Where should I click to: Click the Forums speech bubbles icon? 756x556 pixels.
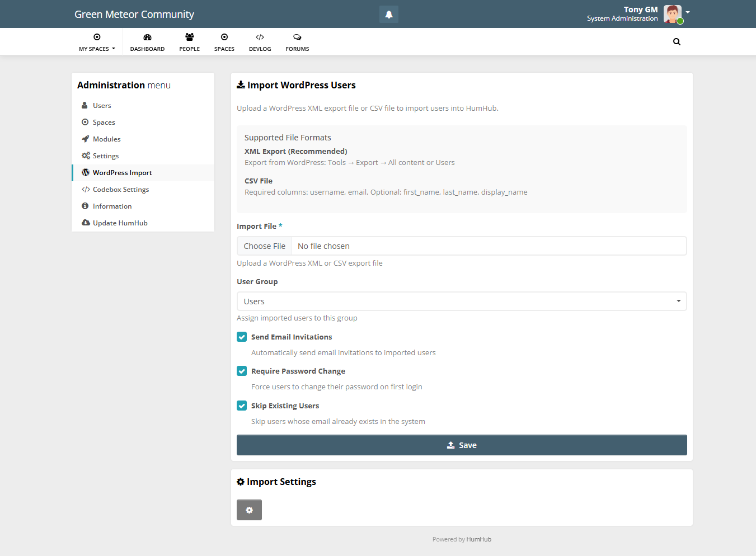pyautogui.click(x=297, y=37)
